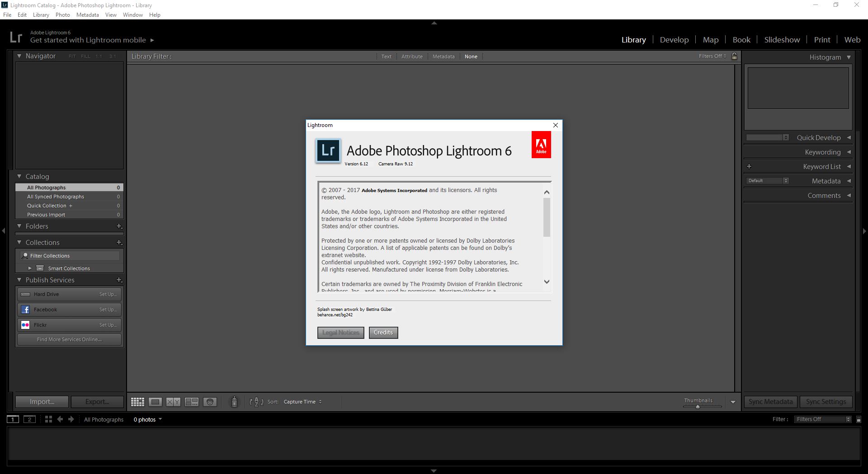Image resolution: width=868 pixels, height=474 pixels.
Task: Switch to Grid view
Action: coord(137,402)
